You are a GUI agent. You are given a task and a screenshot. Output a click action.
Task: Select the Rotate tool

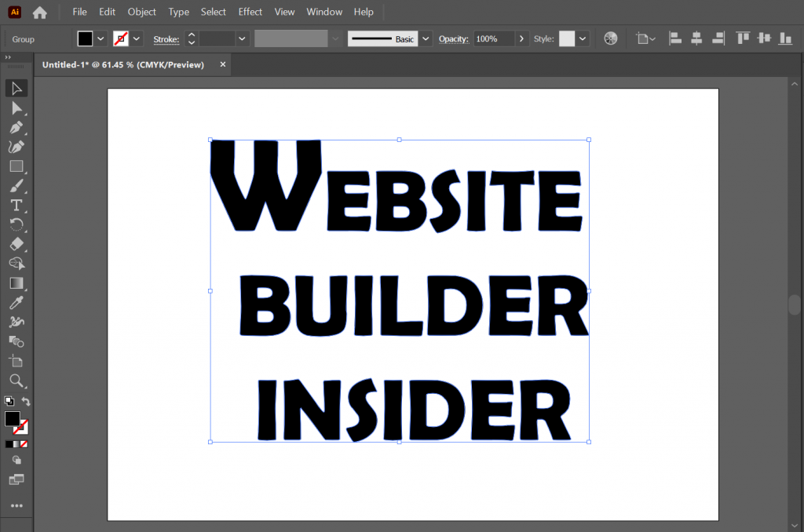click(x=17, y=224)
